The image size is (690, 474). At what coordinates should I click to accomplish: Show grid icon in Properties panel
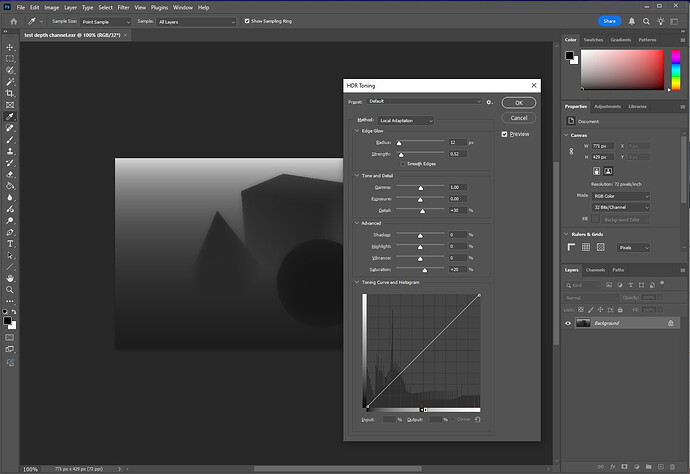click(x=586, y=247)
